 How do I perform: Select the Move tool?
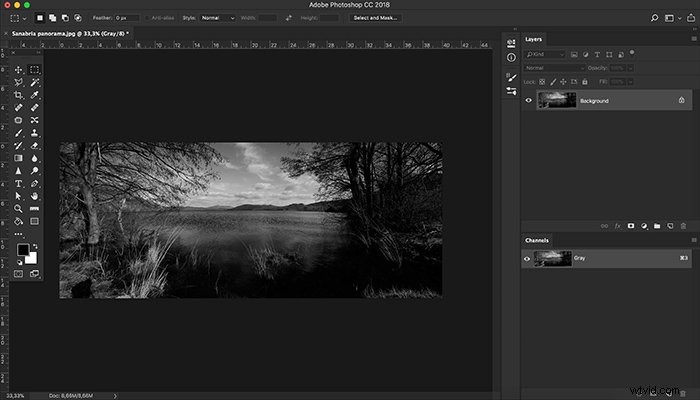18,70
